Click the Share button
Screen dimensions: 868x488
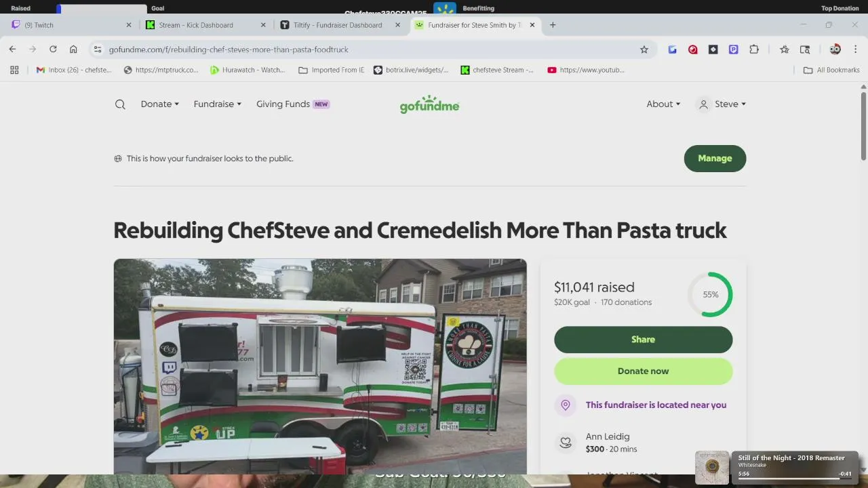643,340
